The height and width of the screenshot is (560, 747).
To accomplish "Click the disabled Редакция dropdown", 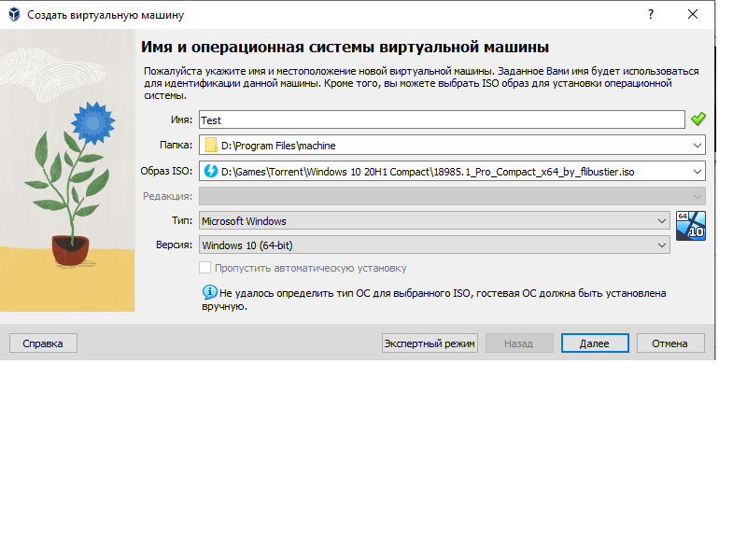I will tap(452, 196).
